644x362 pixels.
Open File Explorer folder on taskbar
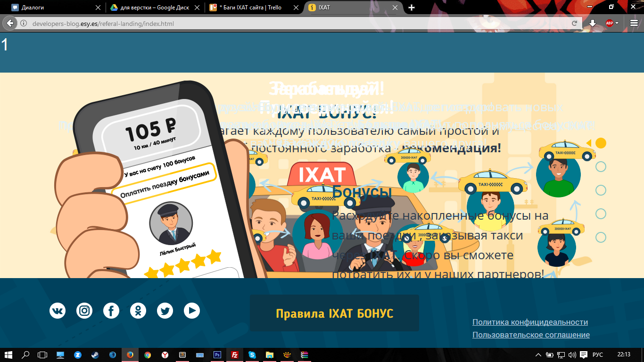pyautogui.click(x=269, y=354)
